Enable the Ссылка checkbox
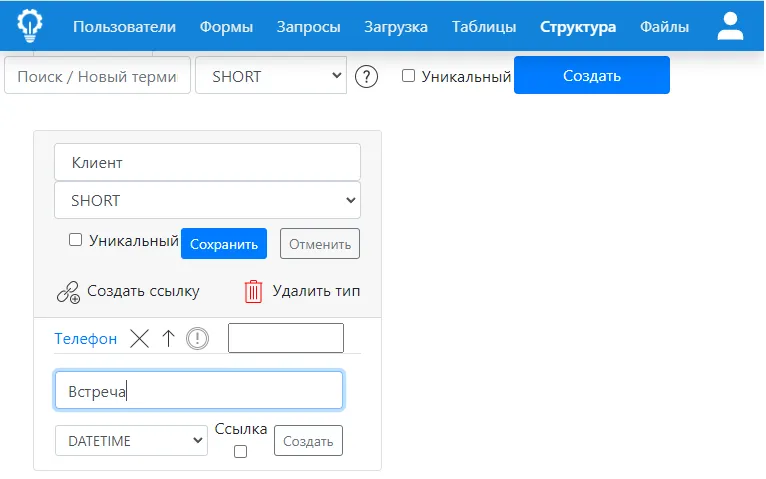 click(240, 452)
